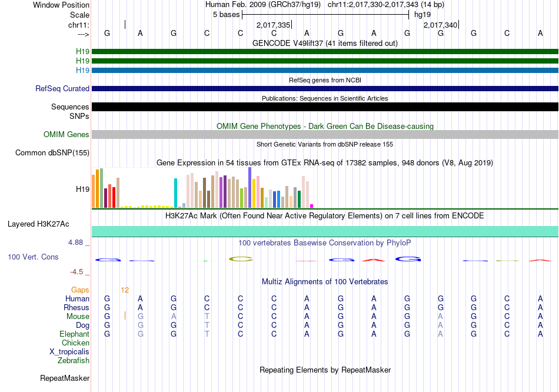Viewport: 559px width, 392px height.
Task: Open the RepeatMasker track label
Action: [x=65, y=378]
